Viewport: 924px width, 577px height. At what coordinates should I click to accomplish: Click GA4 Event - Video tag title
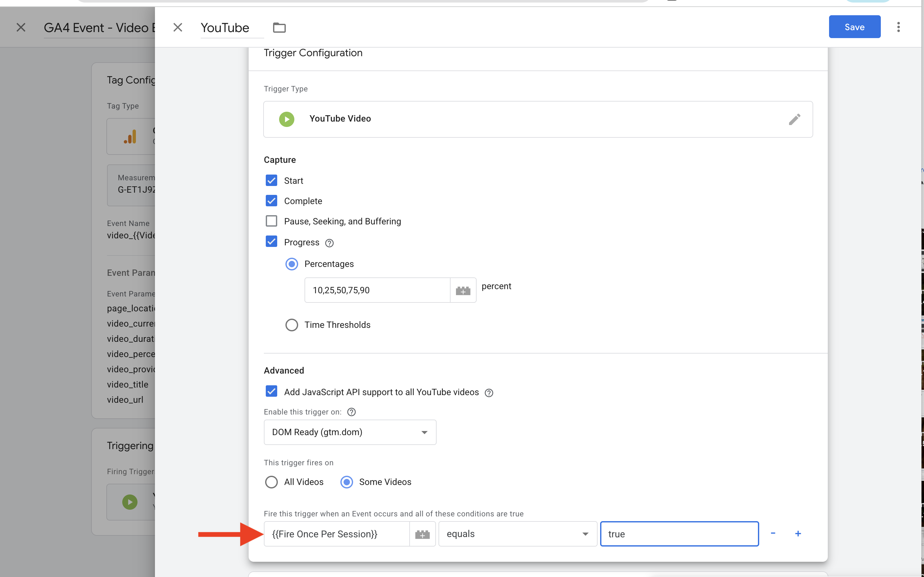tap(99, 28)
